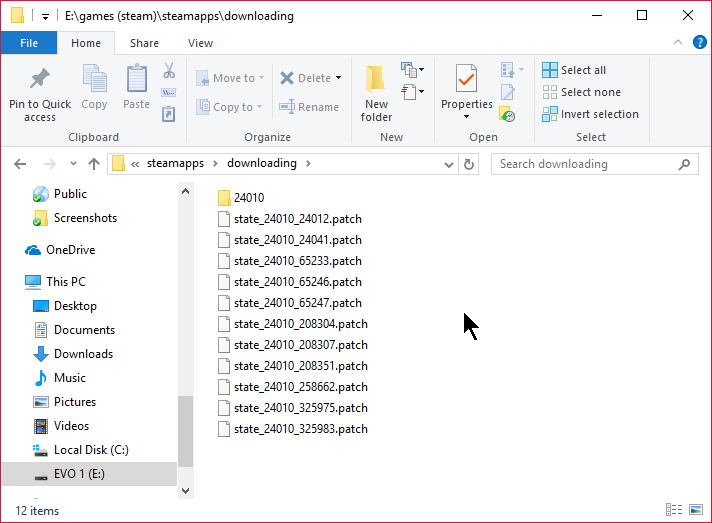Click navigation pane scroll down arrow
The width and height of the screenshot is (712, 523).
click(x=185, y=491)
